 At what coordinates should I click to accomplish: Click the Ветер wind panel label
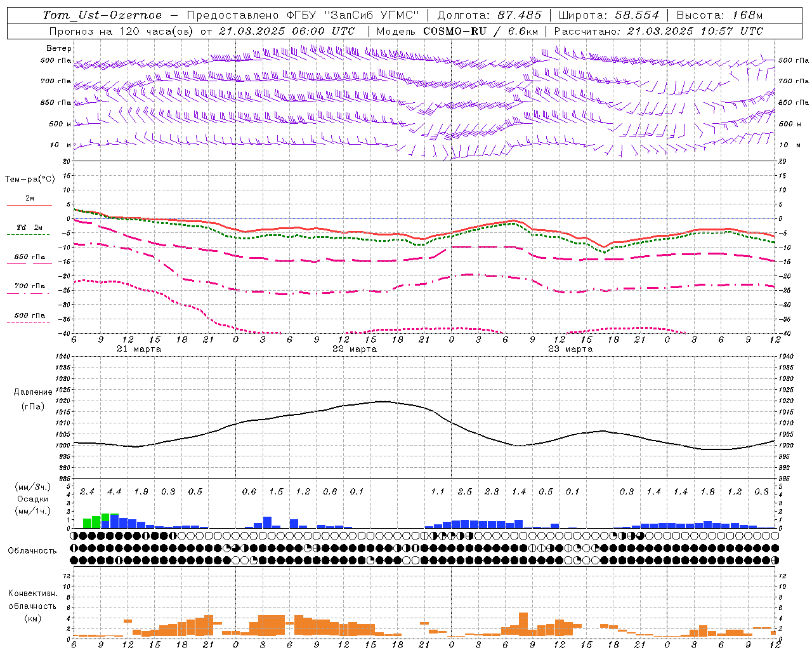(59, 48)
